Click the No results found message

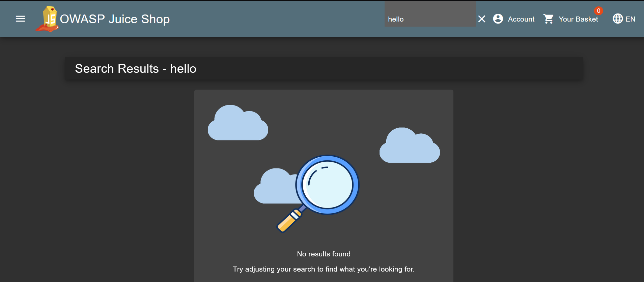tap(324, 254)
